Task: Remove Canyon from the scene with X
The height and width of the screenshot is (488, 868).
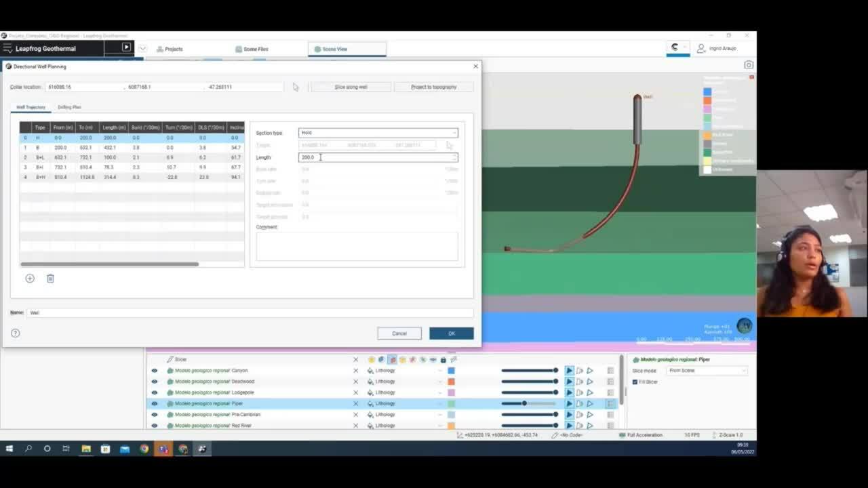Action: [x=355, y=371]
